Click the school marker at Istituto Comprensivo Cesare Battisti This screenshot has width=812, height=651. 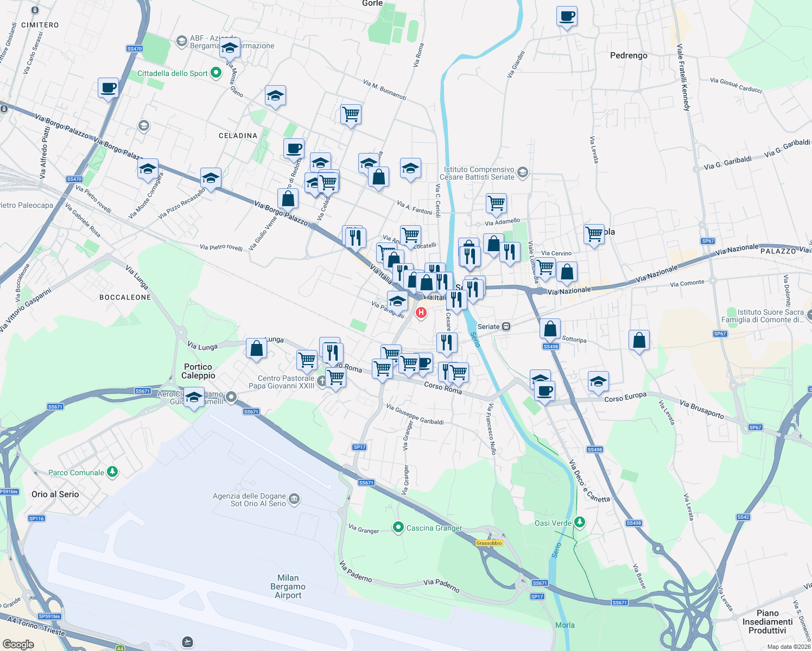click(x=522, y=173)
